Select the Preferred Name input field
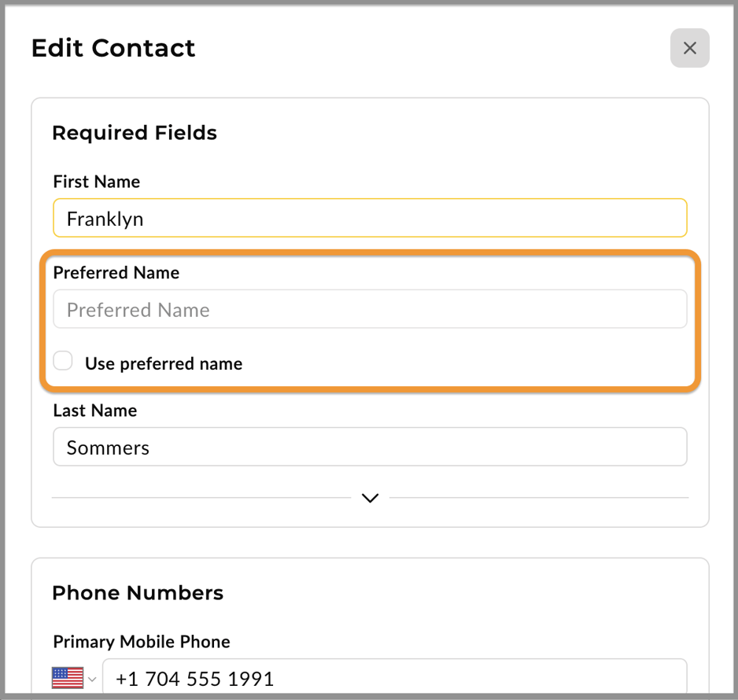This screenshot has height=700, width=738. tap(370, 309)
